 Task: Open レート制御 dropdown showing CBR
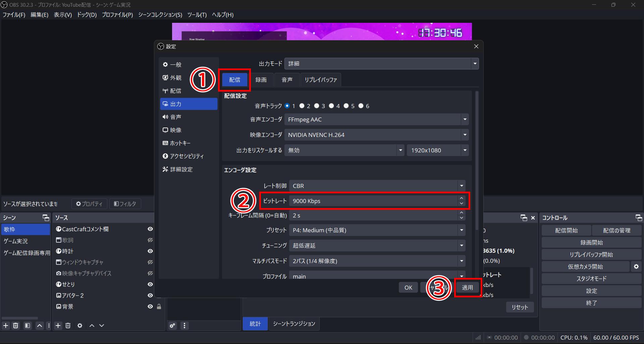[377, 186]
